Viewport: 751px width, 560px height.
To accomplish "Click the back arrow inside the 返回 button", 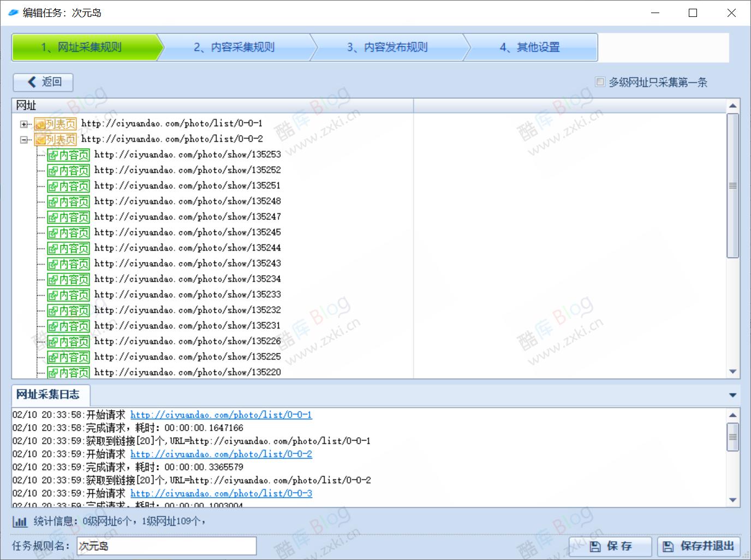I will pyautogui.click(x=32, y=82).
